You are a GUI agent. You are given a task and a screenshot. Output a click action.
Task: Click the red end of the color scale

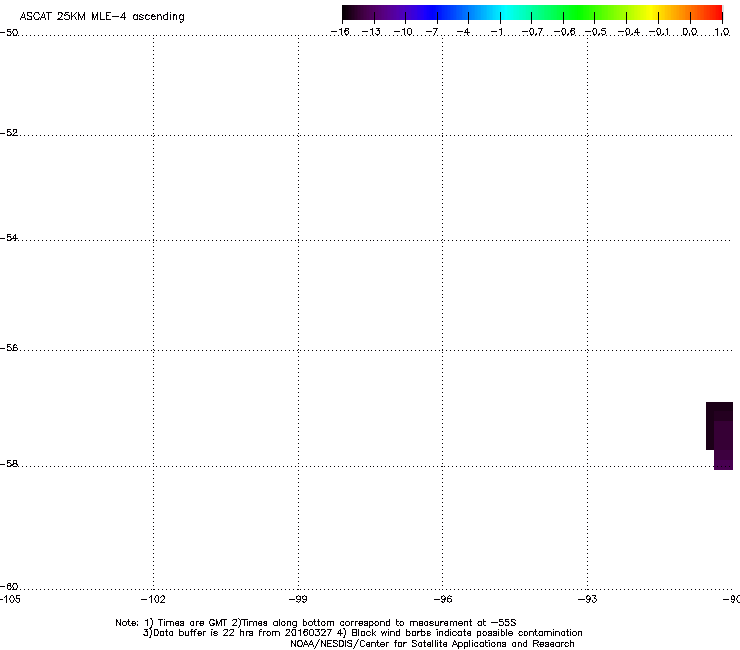point(715,13)
